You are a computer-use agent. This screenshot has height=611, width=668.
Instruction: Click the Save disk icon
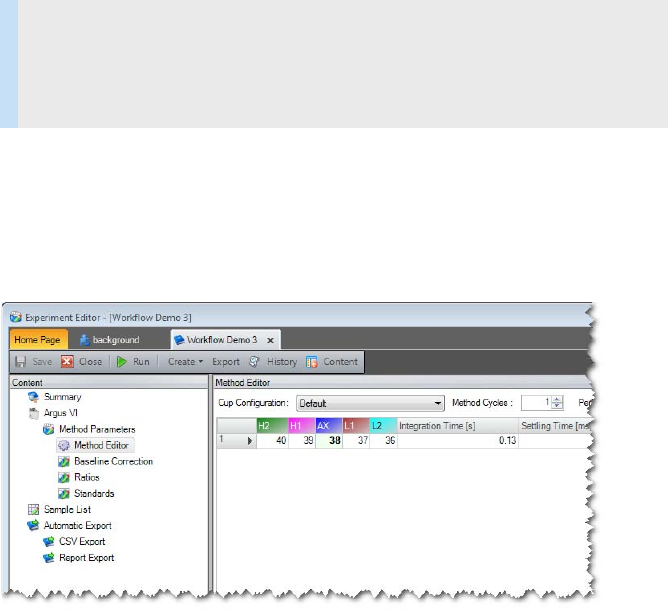(x=20, y=362)
